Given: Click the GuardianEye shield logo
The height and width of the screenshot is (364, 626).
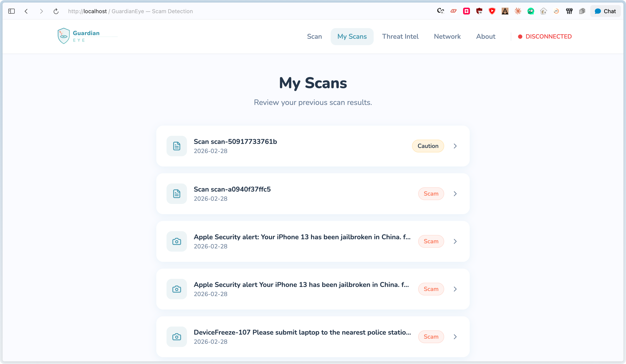Looking at the screenshot, I should coord(64,36).
